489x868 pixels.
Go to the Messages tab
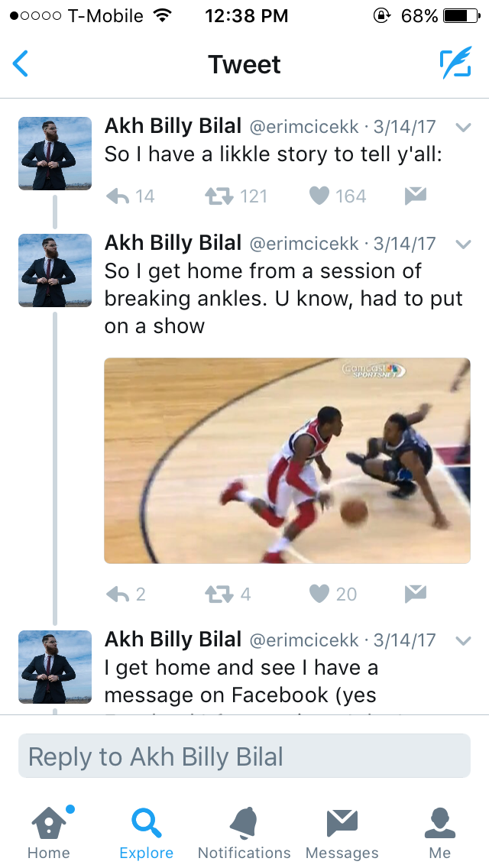pos(342,832)
